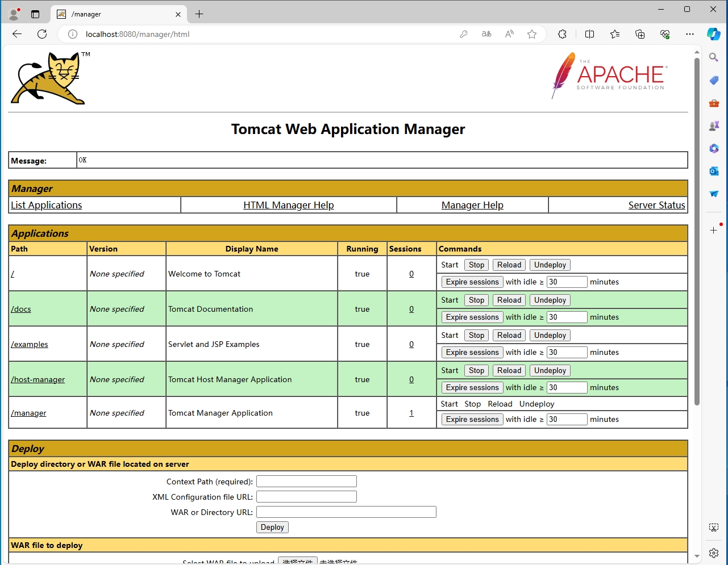Image resolution: width=728 pixels, height=565 pixels.
Task: Open sidebar games chess icon
Action: [714, 125]
